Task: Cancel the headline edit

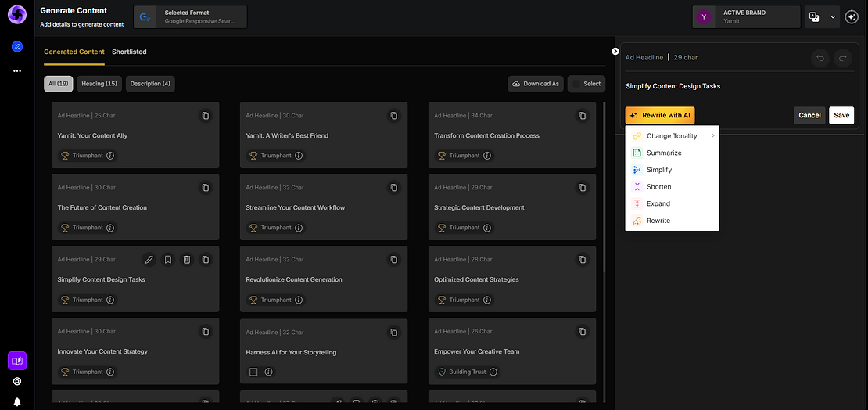Action: pos(809,115)
